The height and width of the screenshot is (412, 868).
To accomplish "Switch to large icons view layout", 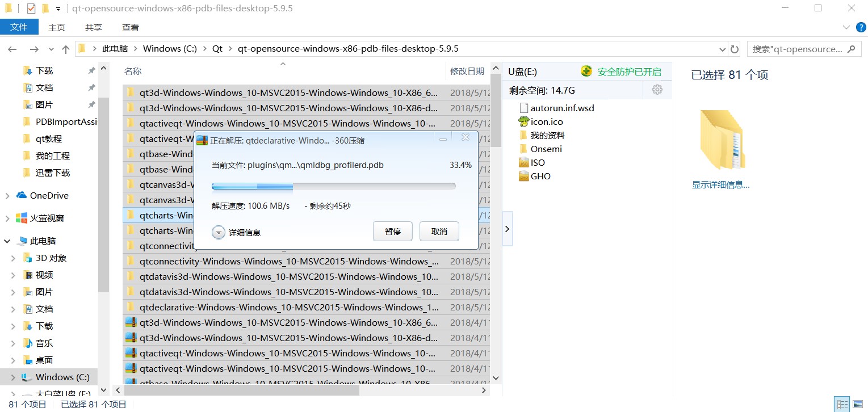I will tap(859, 405).
